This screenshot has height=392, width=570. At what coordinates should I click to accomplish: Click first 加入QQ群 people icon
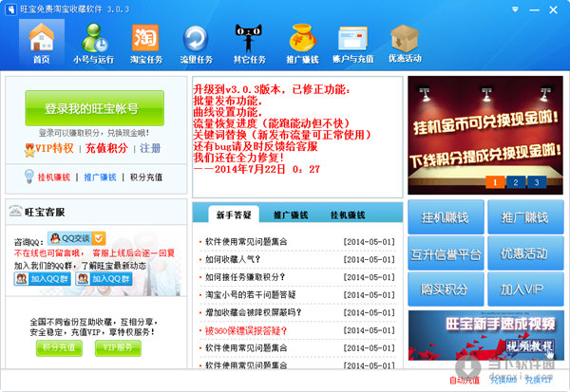[x=22, y=279]
